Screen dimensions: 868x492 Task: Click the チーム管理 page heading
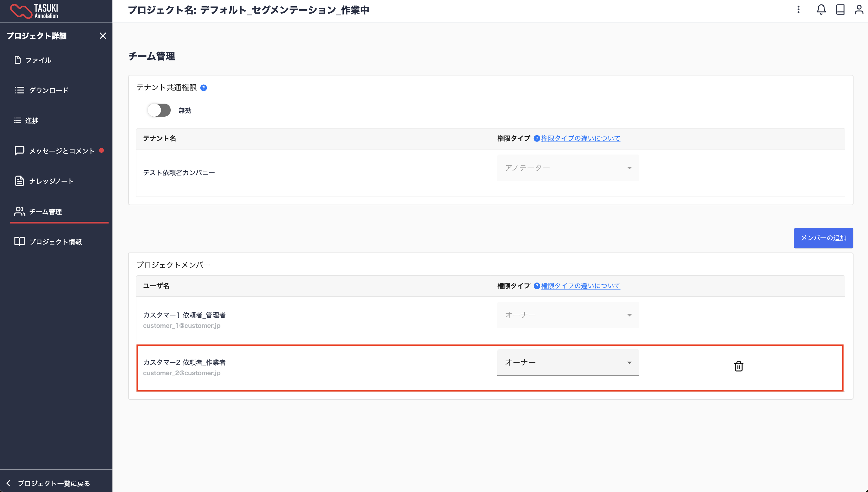(x=151, y=56)
